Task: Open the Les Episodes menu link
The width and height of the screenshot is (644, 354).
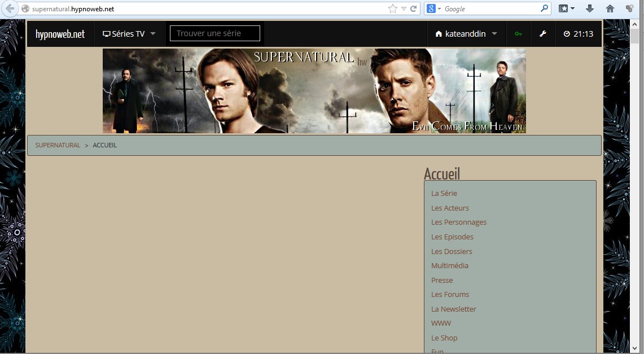Action: 452,237
